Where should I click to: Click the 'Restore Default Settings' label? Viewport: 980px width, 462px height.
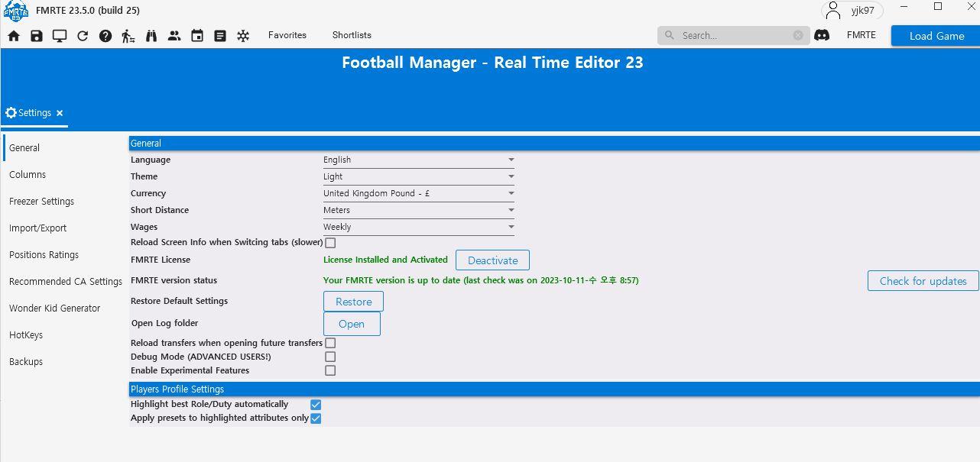tap(179, 301)
